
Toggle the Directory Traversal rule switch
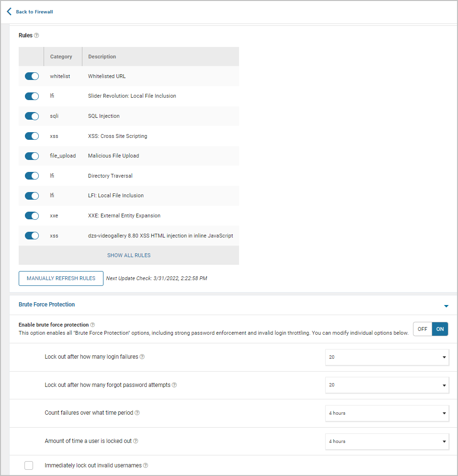pyautogui.click(x=32, y=176)
